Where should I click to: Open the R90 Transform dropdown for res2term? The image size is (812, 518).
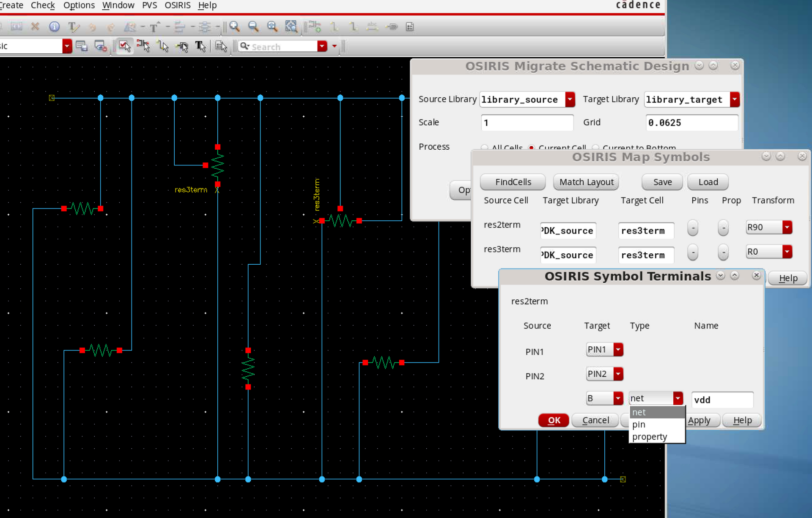[787, 227]
